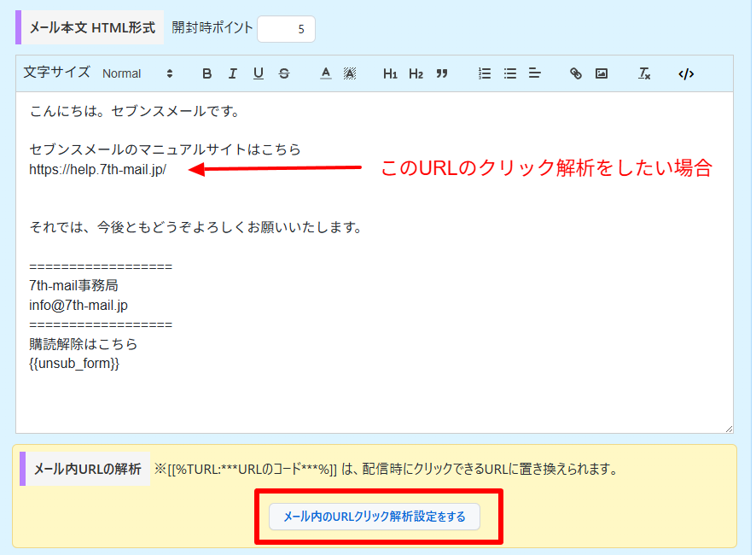
Task: Insert a numbered ordered list
Action: pyautogui.click(x=485, y=73)
